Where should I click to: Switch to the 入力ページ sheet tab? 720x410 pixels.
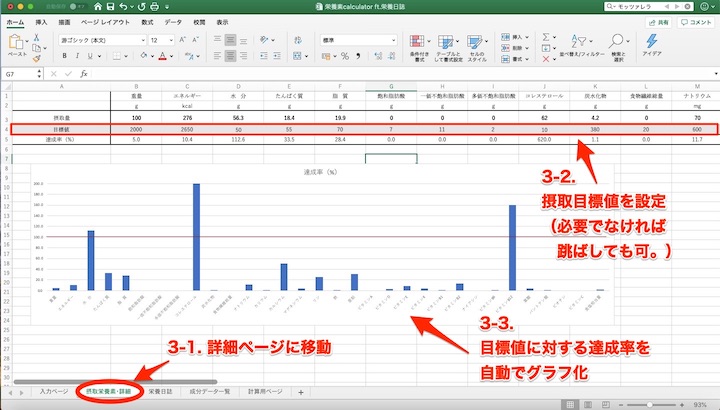coord(54,392)
